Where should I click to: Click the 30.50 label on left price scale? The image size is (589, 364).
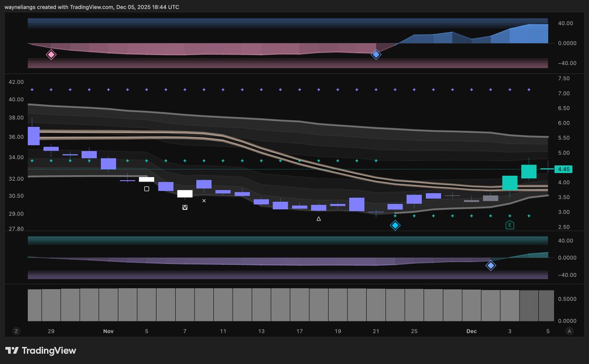tap(17, 196)
